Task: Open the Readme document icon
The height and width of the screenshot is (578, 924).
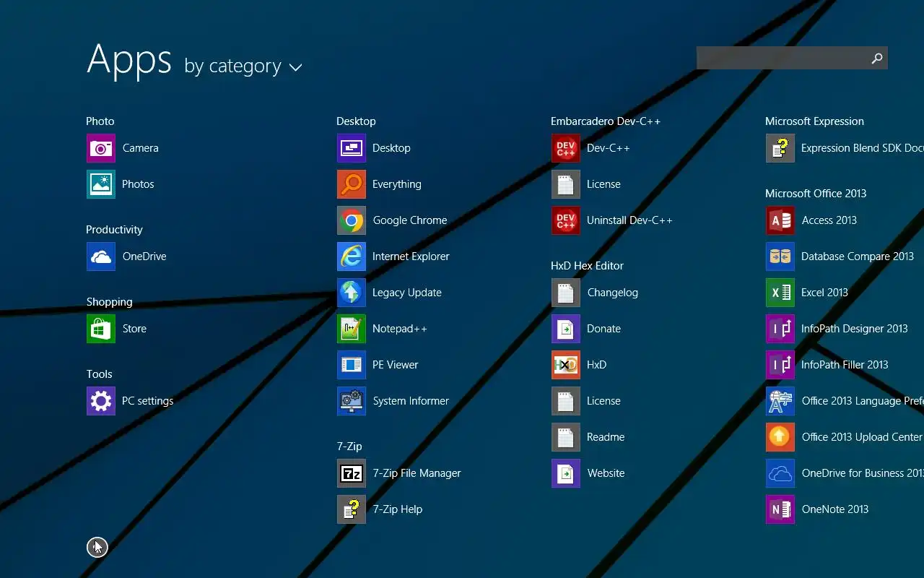Action: point(566,437)
